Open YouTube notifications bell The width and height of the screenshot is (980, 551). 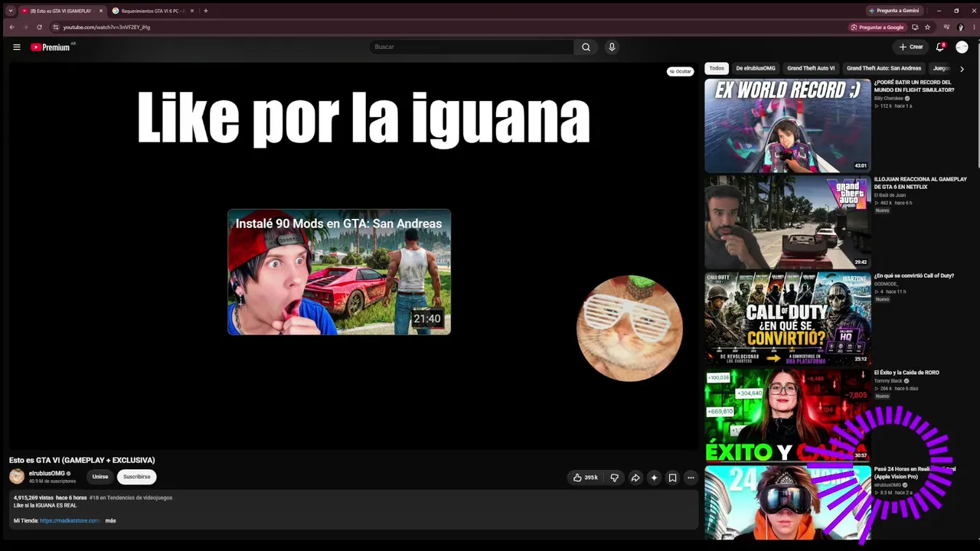coord(940,47)
